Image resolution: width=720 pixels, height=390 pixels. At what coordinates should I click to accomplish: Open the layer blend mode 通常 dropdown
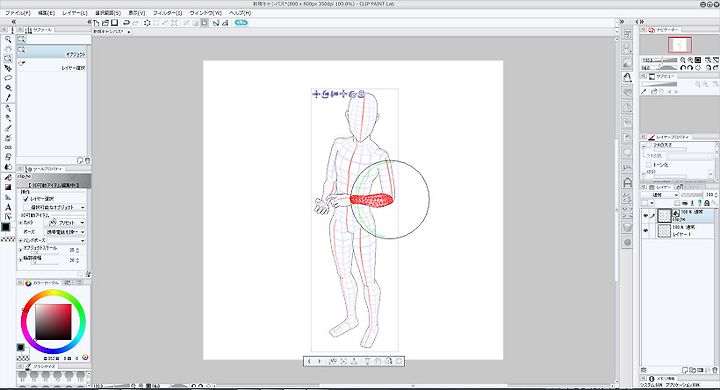tap(660, 195)
